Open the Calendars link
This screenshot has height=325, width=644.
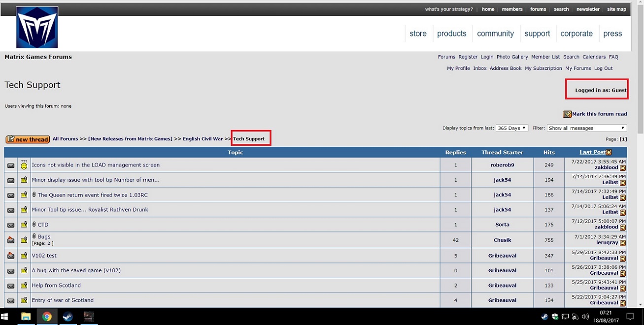(594, 57)
